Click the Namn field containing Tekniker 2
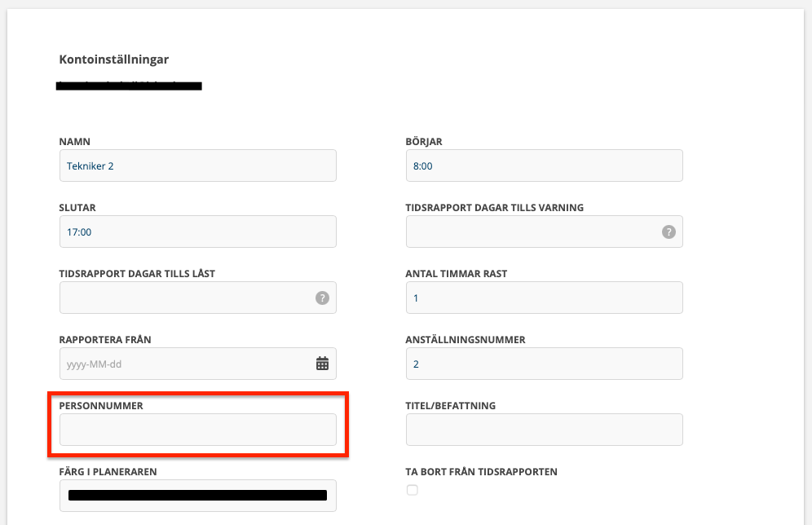 (x=197, y=165)
